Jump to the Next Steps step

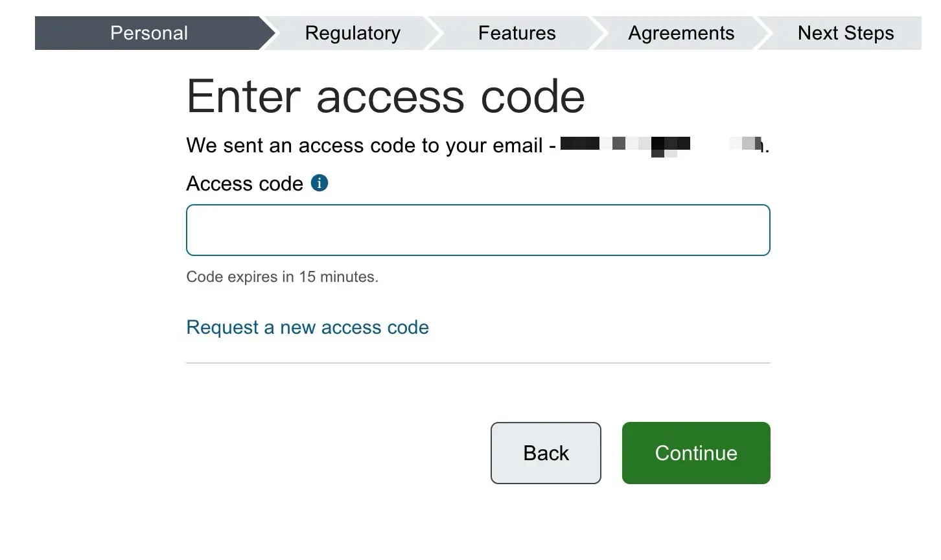(x=845, y=33)
